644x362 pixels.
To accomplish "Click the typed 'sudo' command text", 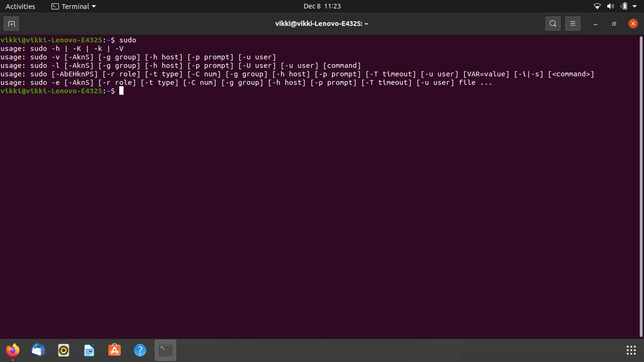I will (x=127, y=40).
